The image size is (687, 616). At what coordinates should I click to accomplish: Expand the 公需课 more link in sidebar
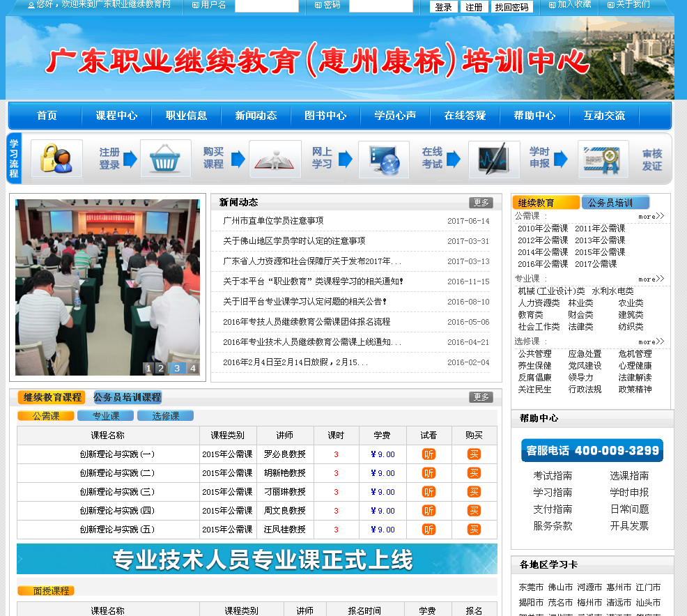(651, 217)
